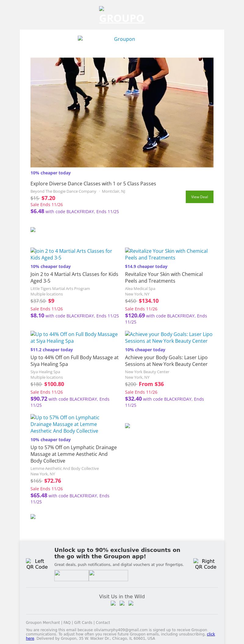Viewport: 244px width, 644px height.
Task: Open Explore Diverse Dance Classes deal title
Action: [x=93, y=184]
